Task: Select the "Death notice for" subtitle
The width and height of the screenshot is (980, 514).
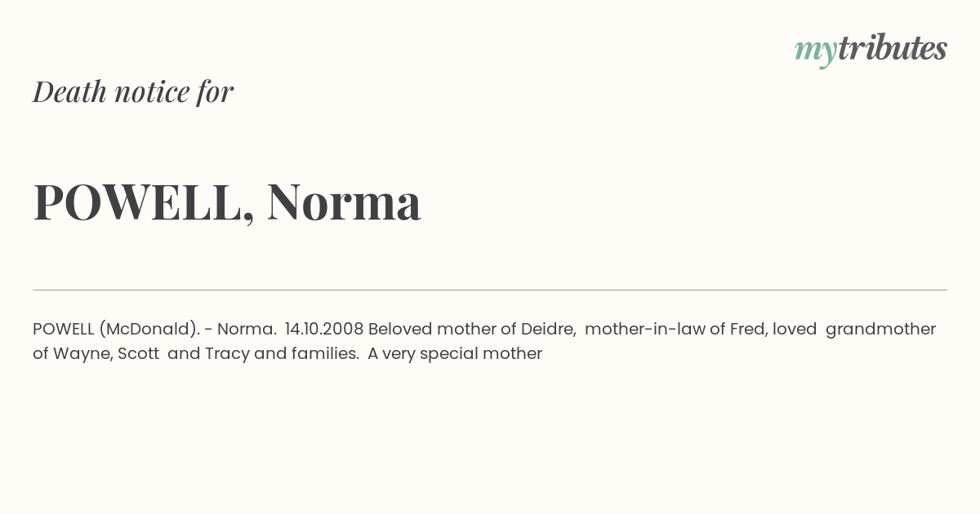Action: (133, 91)
